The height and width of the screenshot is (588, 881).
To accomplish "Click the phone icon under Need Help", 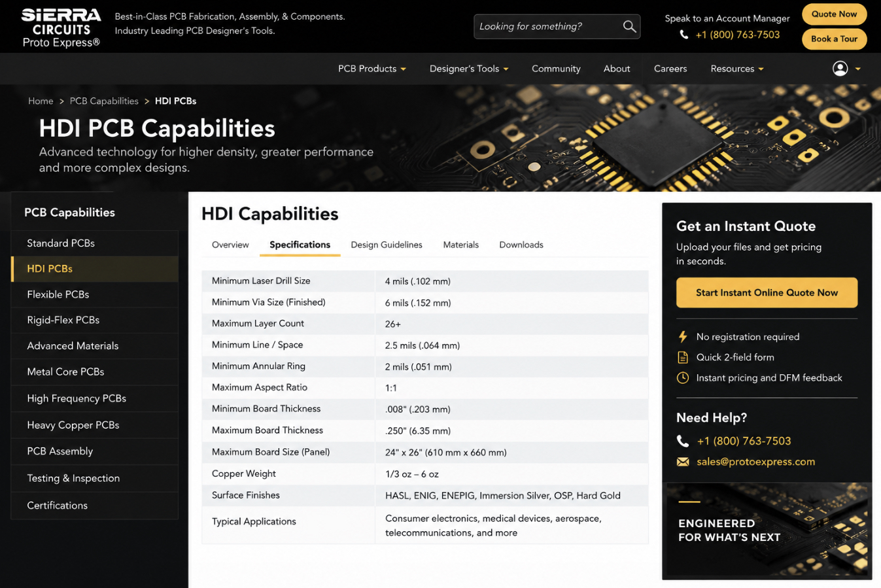I will pos(683,441).
